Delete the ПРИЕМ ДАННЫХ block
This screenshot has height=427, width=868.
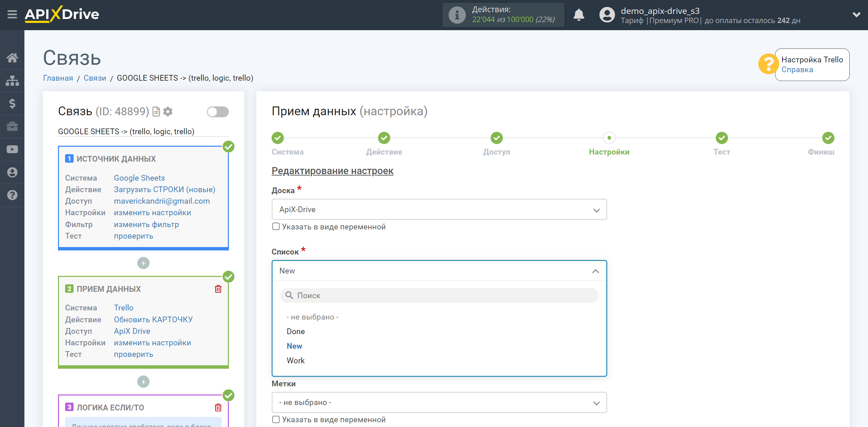point(218,289)
